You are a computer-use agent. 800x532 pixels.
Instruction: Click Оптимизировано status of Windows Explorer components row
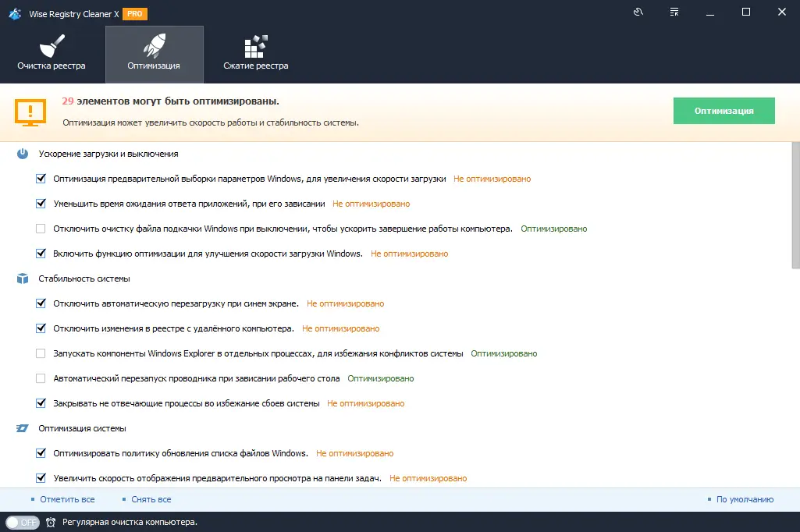[x=504, y=353]
